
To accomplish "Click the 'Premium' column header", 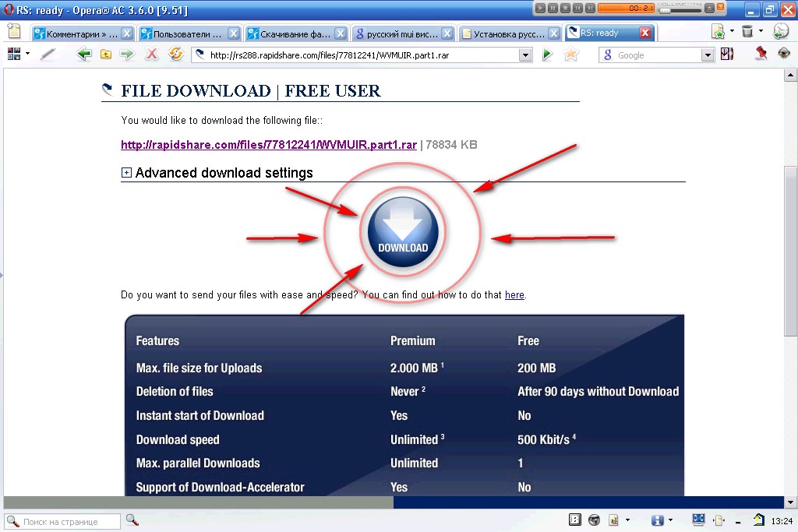I will pos(413,340).
